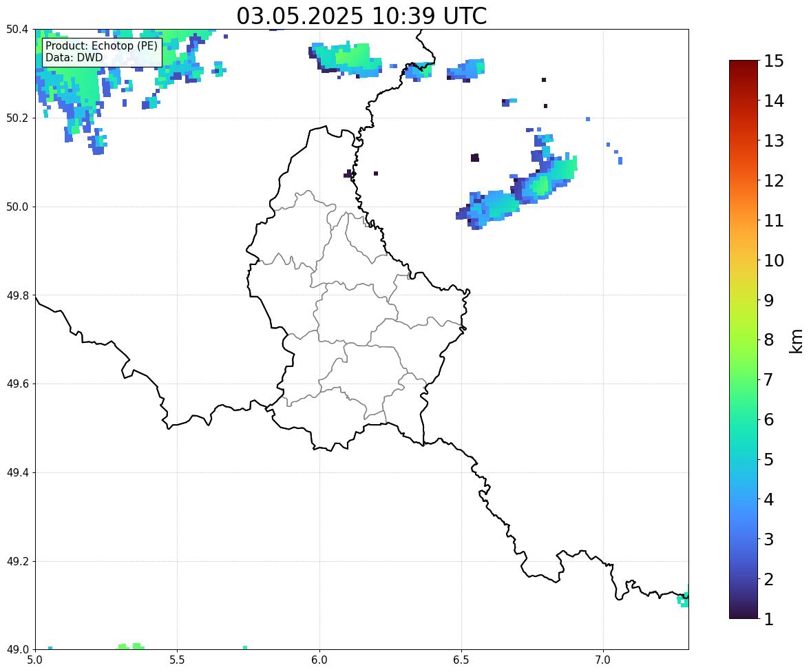The image size is (811, 672).
Task: Click the dark isolated echo pixel near 6.55°E 50.1°N
Action: [x=475, y=158]
